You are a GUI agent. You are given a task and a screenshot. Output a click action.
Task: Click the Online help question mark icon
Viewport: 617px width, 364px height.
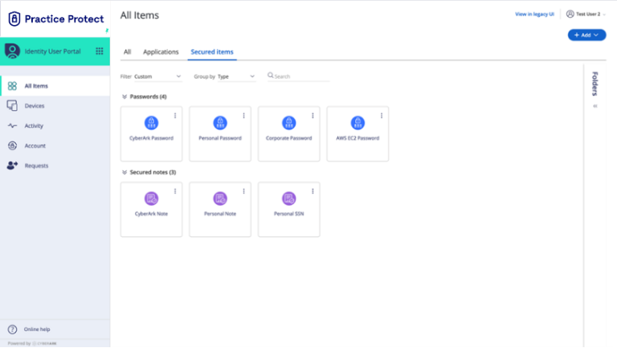[12, 329]
